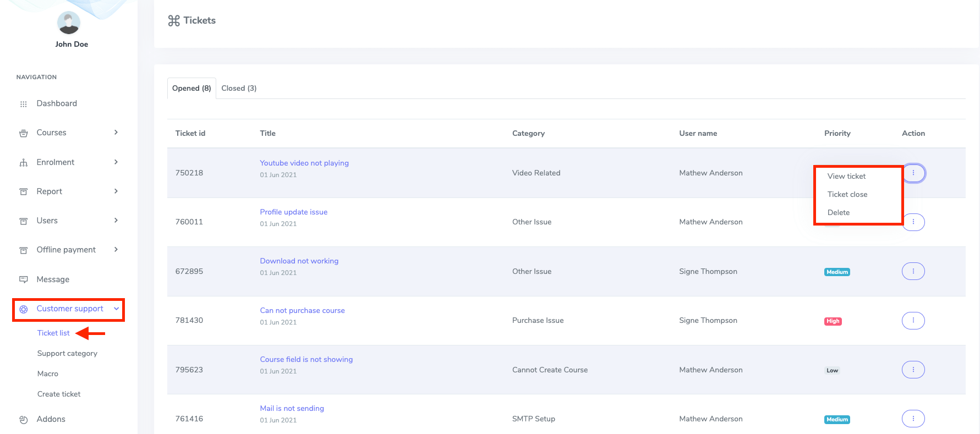The width and height of the screenshot is (980, 434).
Task: Select Delete from the action menu
Action: pyautogui.click(x=838, y=213)
